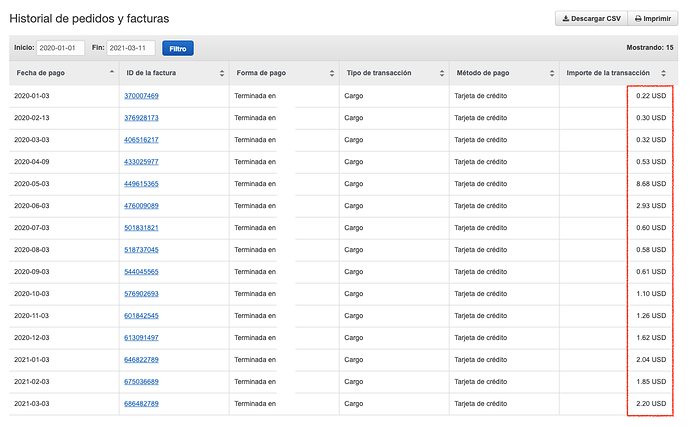Open invoice 449615365
This screenshot has height=427, width=690.
pos(141,184)
